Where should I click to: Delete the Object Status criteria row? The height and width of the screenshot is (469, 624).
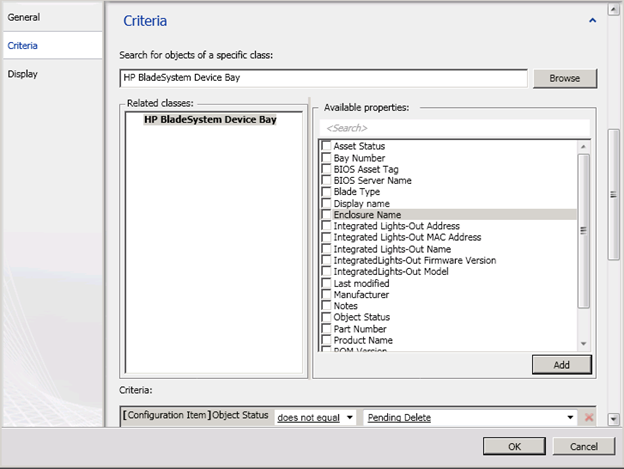coord(588,417)
